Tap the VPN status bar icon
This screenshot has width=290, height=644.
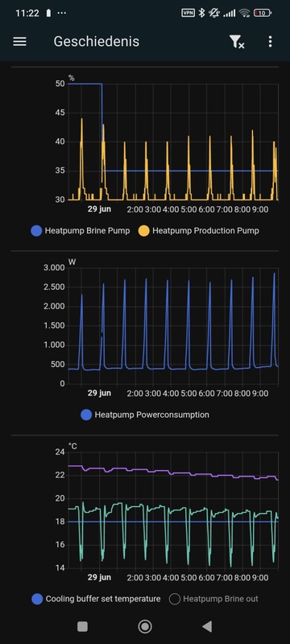188,13
